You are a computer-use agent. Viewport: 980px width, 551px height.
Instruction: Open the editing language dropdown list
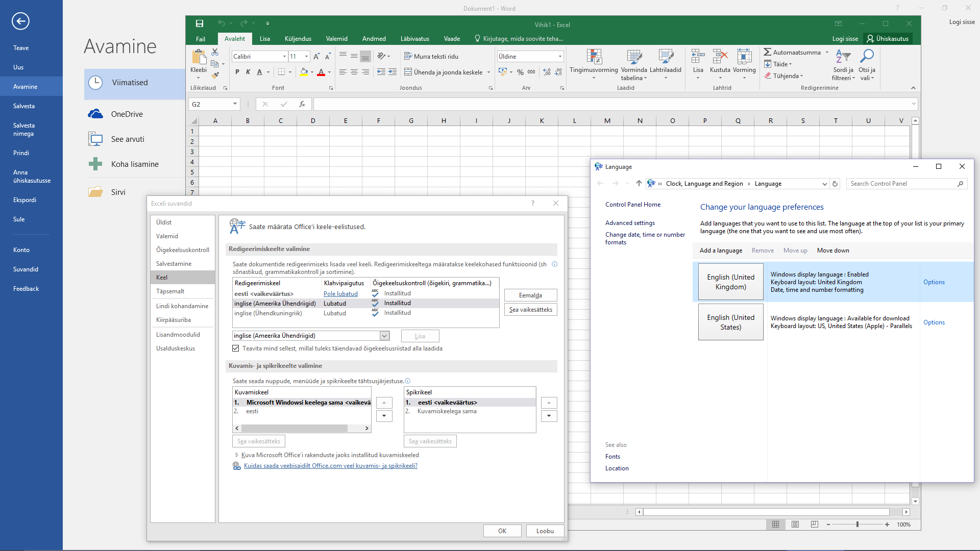(384, 336)
